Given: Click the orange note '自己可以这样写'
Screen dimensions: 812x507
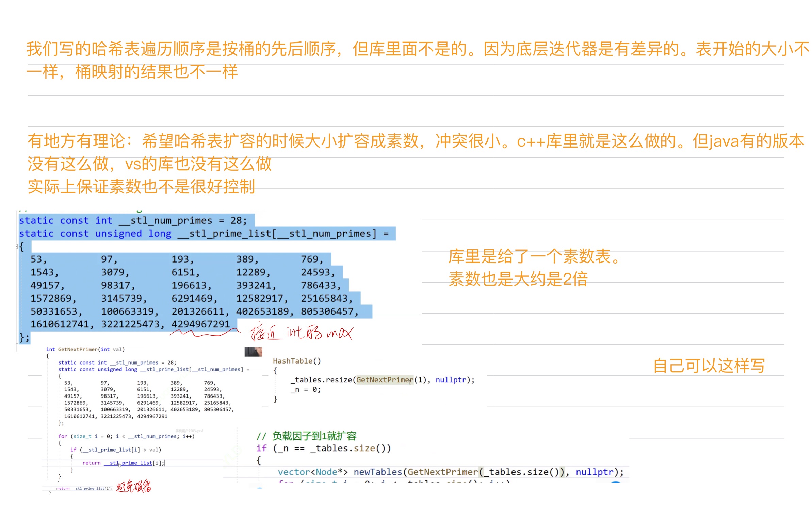Looking at the screenshot, I should tap(709, 366).
